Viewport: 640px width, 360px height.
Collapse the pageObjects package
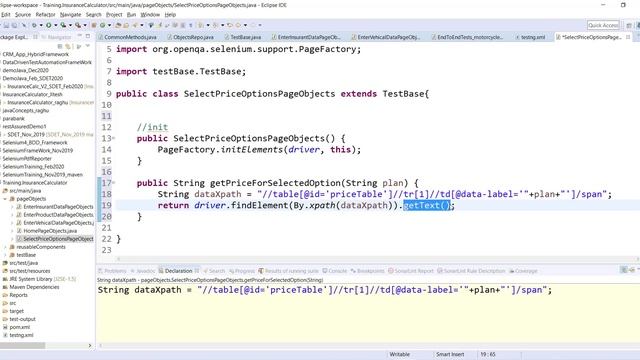[x=5, y=199]
